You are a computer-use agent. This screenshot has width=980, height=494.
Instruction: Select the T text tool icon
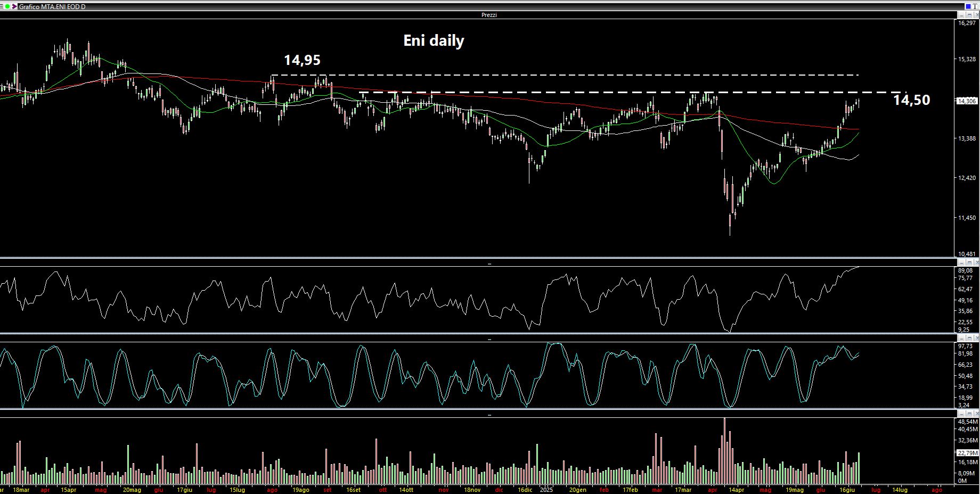pyautogui.click(x=975, y=6)
